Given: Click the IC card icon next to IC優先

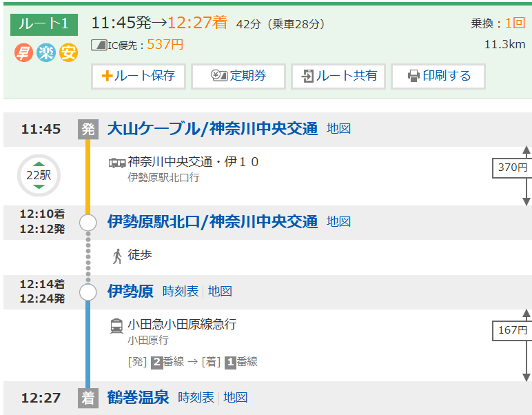Looking at the screenshot, I should click(x=99, y=45).
